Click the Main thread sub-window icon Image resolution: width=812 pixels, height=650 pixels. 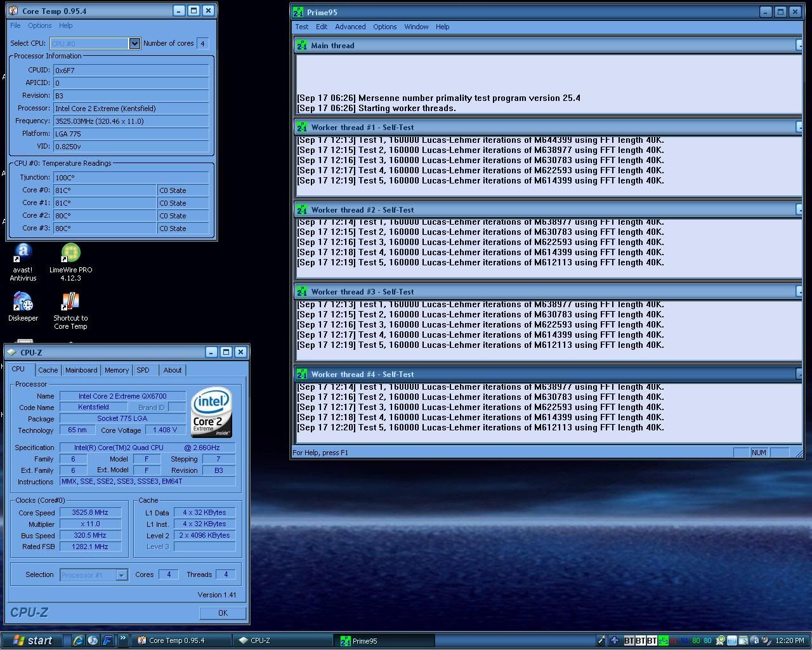[x=302, y=45]
